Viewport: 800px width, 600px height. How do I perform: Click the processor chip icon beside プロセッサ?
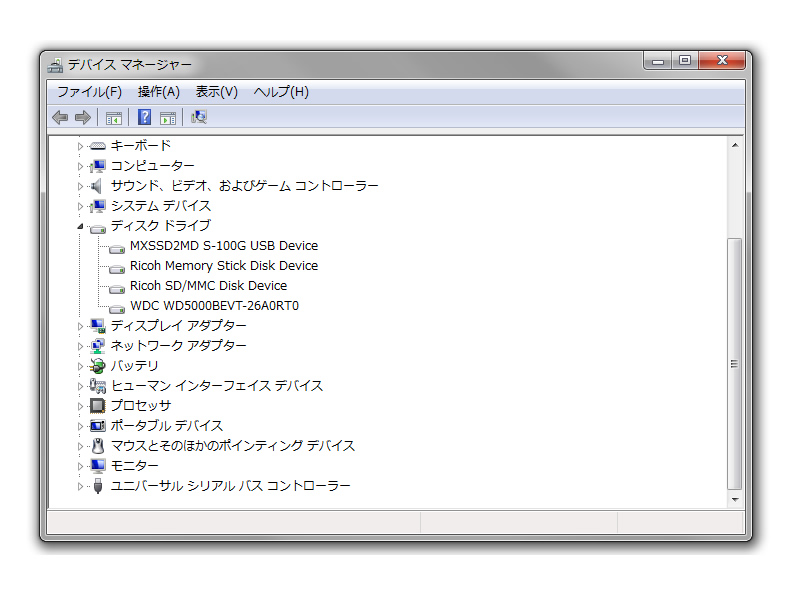pos(97,406)
